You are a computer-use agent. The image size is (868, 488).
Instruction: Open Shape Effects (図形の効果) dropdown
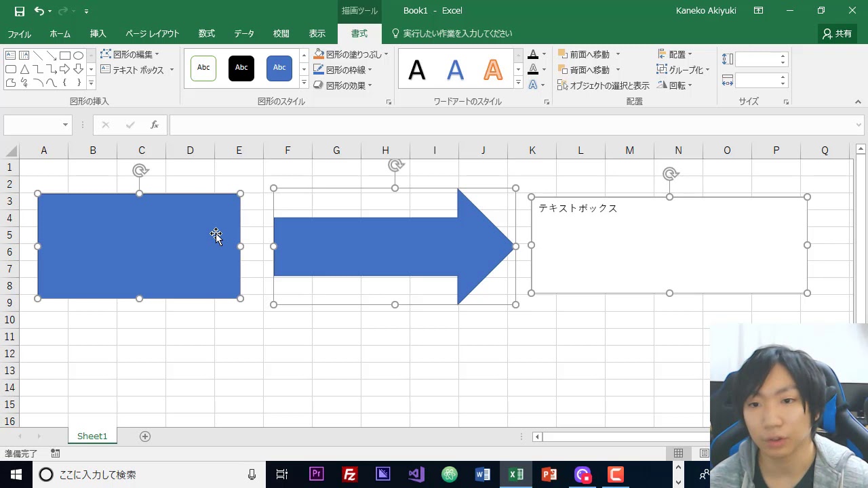click(x=342, y=85)
